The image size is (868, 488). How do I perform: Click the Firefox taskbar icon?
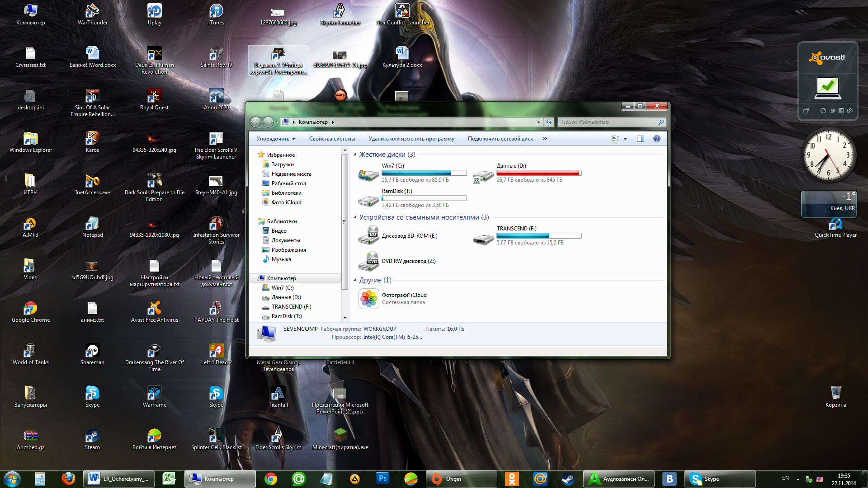(68, 479)
